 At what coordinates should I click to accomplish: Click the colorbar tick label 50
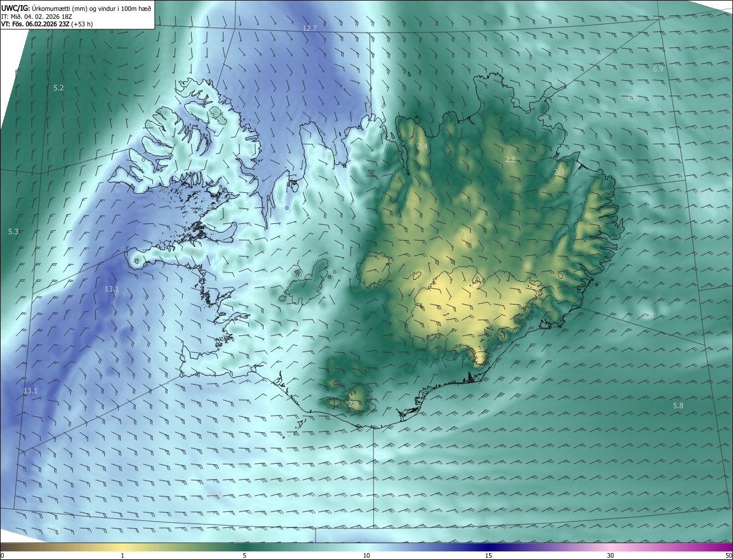728,555
